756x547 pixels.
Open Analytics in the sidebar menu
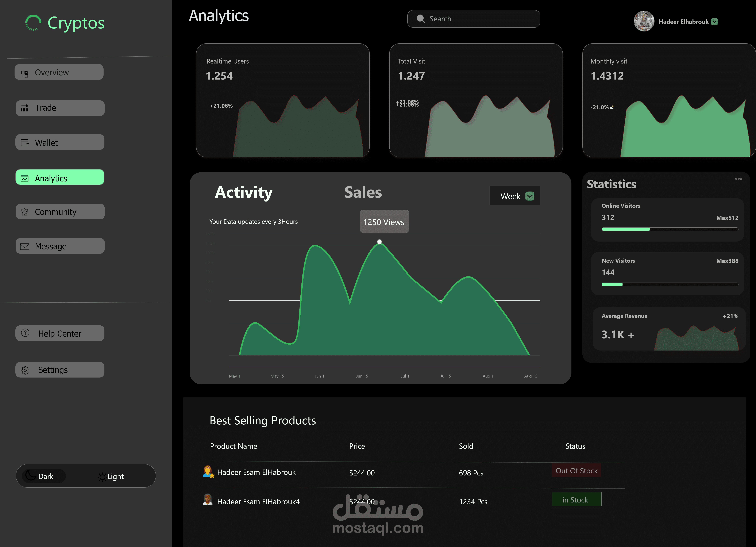pos(60,177)
